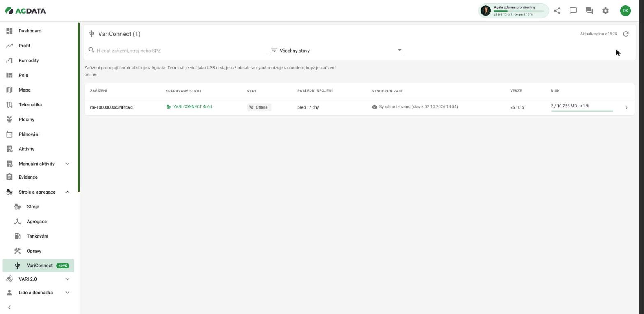Expand the VARI 2.0 submenu
This screenshot has width=644, height=314.
click(67, 279)
